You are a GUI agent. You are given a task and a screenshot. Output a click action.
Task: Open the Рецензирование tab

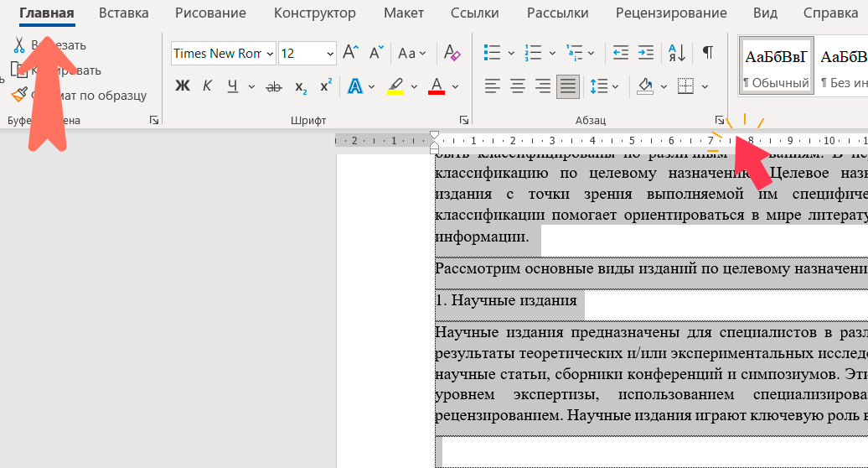pos(671,13)
